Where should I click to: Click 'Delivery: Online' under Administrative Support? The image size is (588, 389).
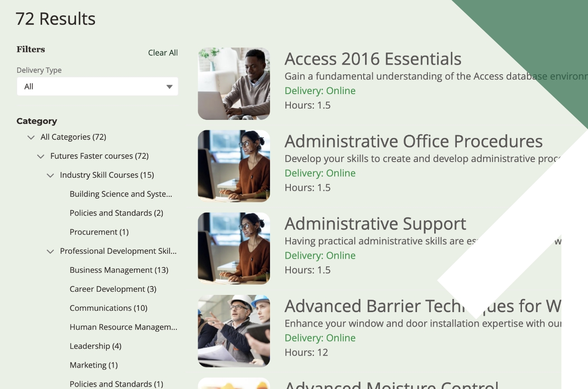click(320, 256)
